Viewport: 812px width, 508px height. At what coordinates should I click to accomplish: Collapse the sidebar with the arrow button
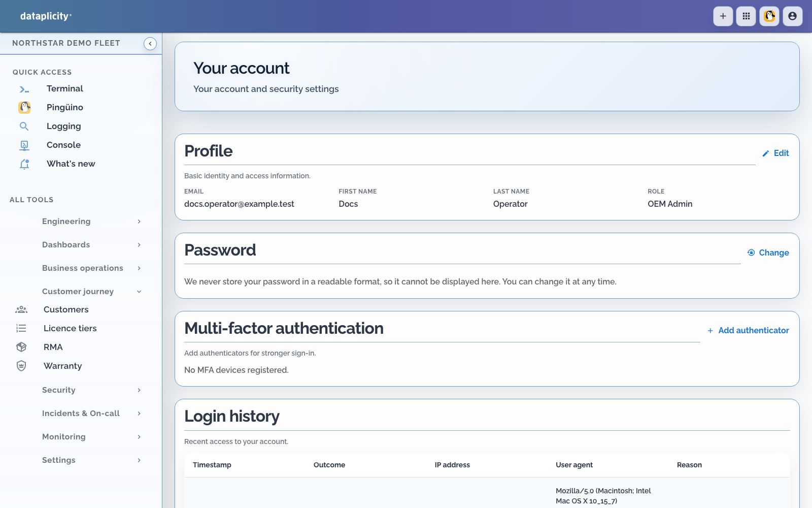150,44
